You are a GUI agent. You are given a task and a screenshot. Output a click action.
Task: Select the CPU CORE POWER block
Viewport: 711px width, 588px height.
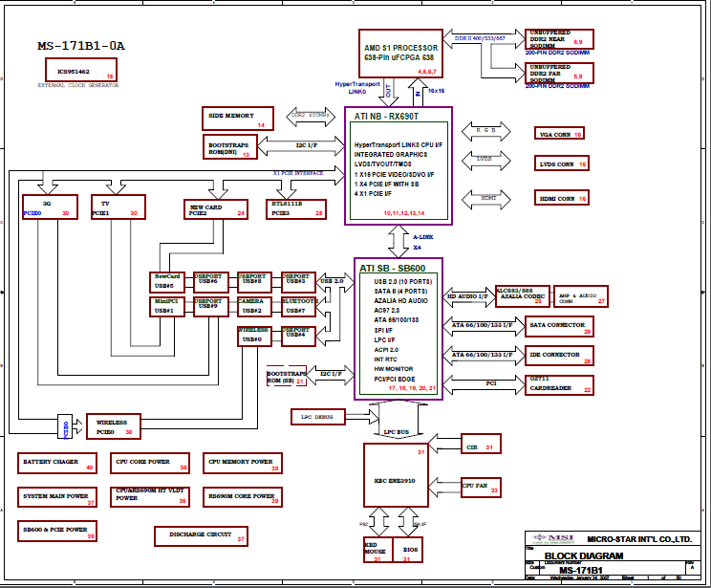click(x=150, y=464)
